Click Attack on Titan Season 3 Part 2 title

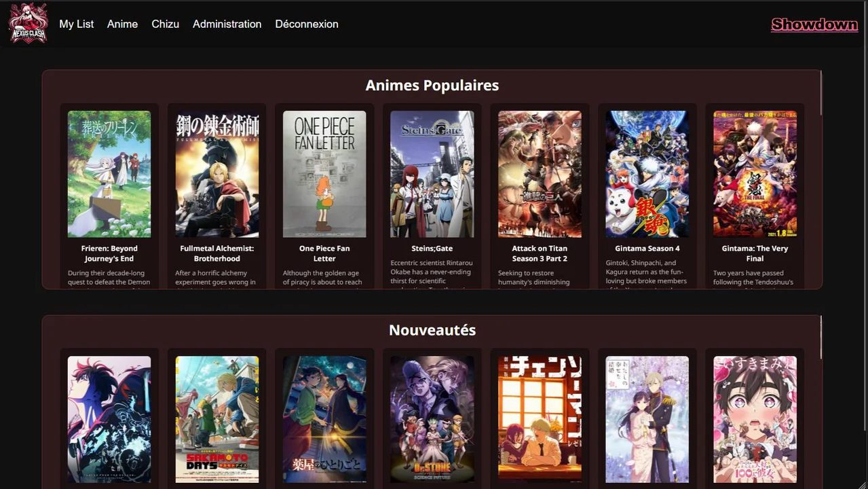(x=540, y=253)
